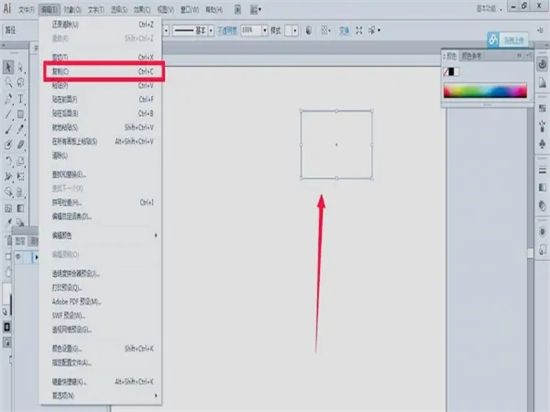Select the Line Segment tool
Screen dimensions: 550x412
click(8, 114)
